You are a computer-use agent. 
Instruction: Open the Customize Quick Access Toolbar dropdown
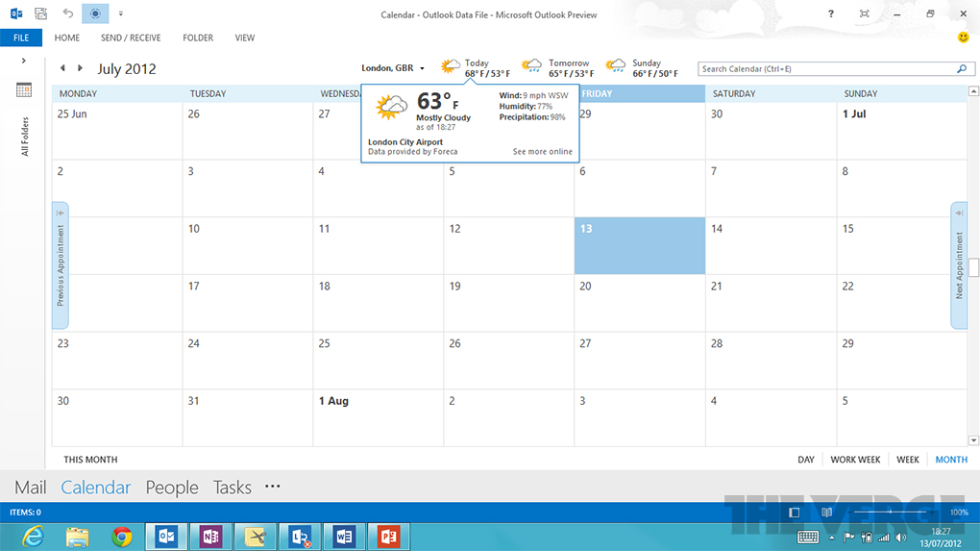pyautogui.click(x=121, y=13)
